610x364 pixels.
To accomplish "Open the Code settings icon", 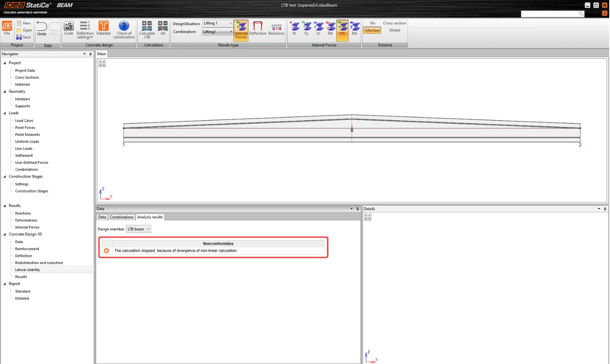I will pyautogui.click(x=69, y=28).
